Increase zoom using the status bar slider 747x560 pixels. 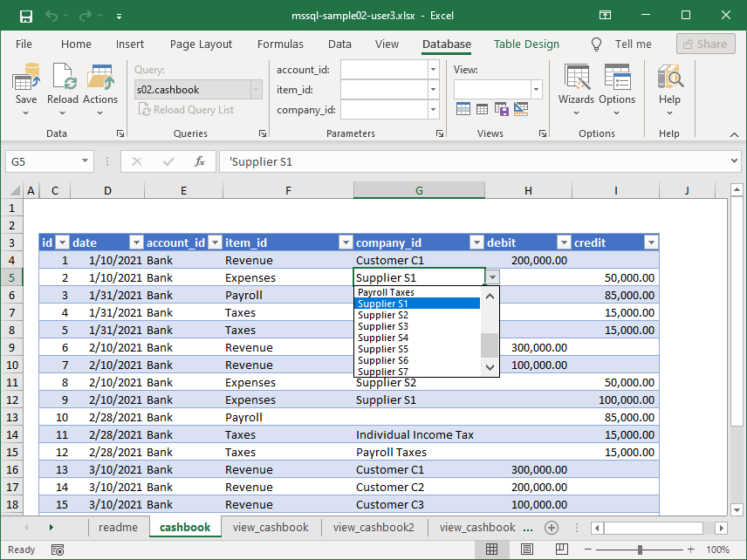pos(689,549)
